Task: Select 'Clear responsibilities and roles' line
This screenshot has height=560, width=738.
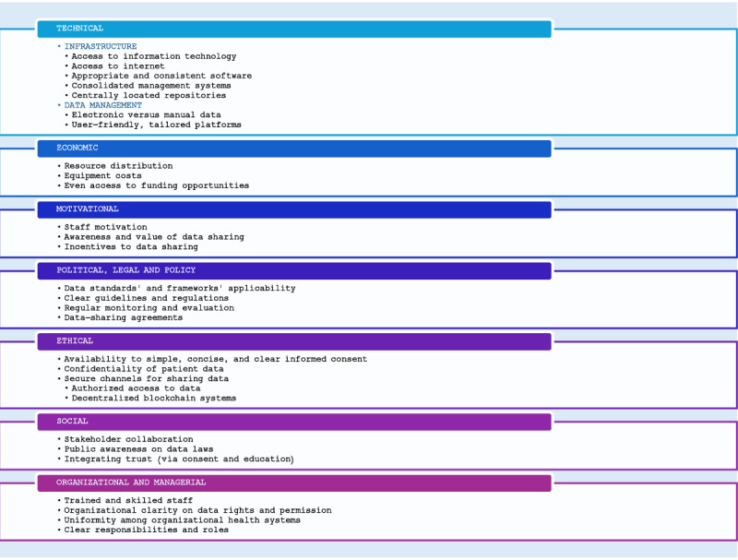Action: tap(146, 530)
